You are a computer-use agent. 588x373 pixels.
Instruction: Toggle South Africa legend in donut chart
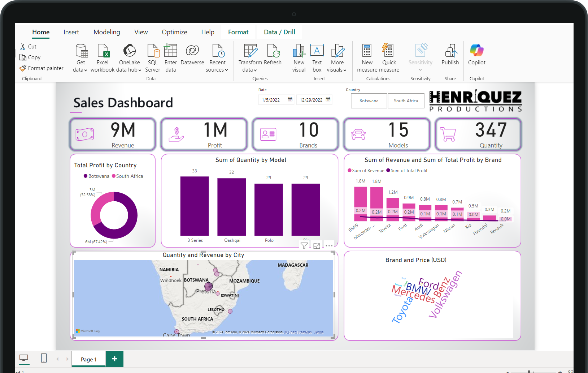tap(127, 176)
